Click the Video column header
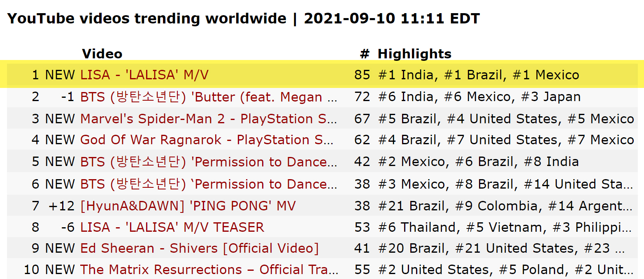Viewport: 644px width, 279px height. coord(102,54)
